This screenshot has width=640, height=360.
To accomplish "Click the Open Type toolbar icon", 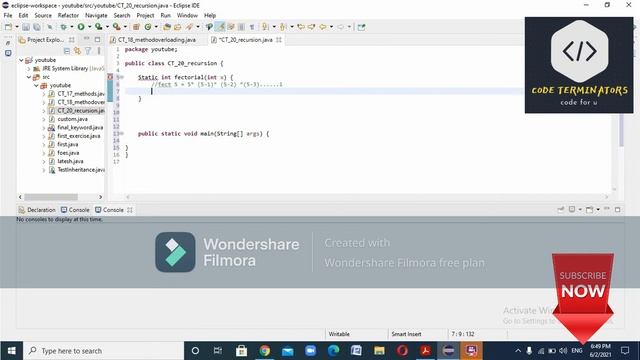I will tap(167, 27).
